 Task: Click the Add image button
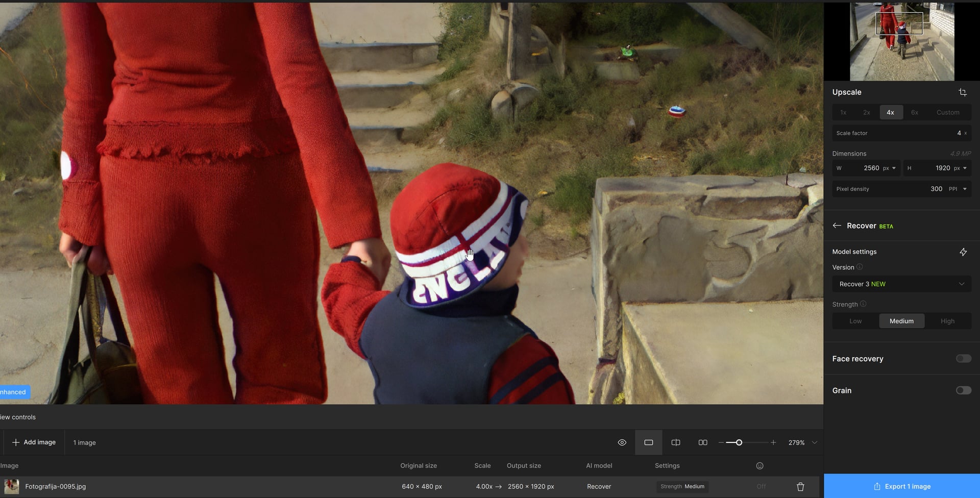pos(34,442)
